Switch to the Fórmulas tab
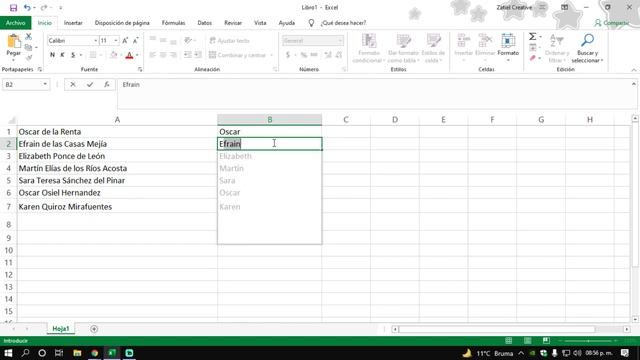Screen dimensions: 640x360 point(173,23)
